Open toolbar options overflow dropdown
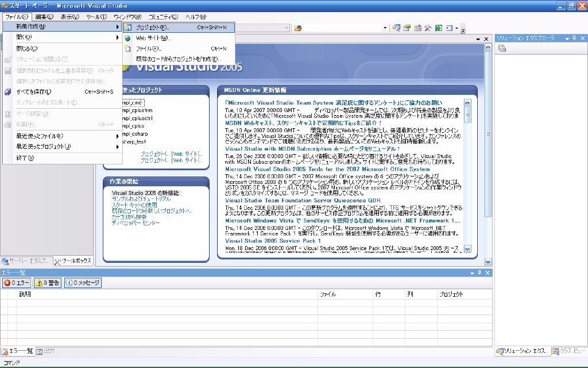Viewport: 588px width, 368px height. [x=463, y=29]
